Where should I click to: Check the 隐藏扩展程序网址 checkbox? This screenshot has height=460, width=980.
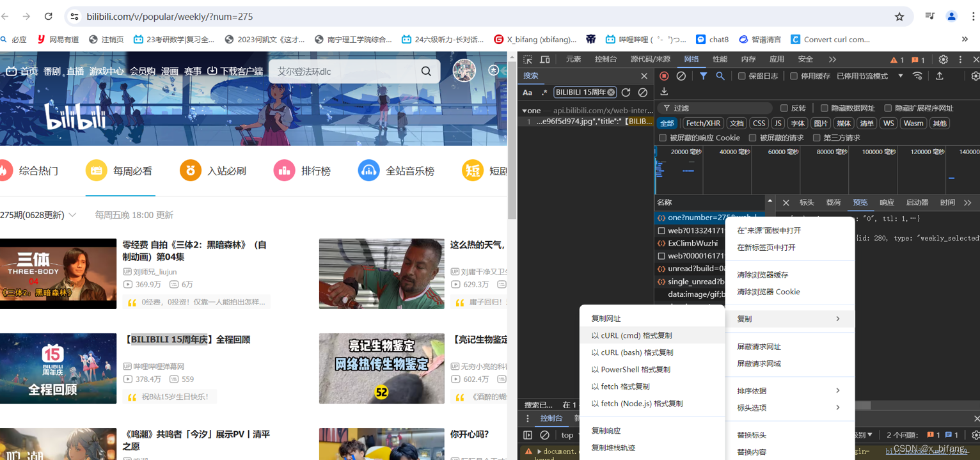point(888,108)
